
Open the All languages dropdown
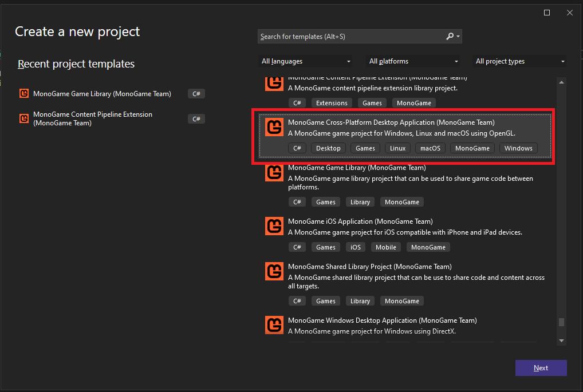(x=305, y=61)
